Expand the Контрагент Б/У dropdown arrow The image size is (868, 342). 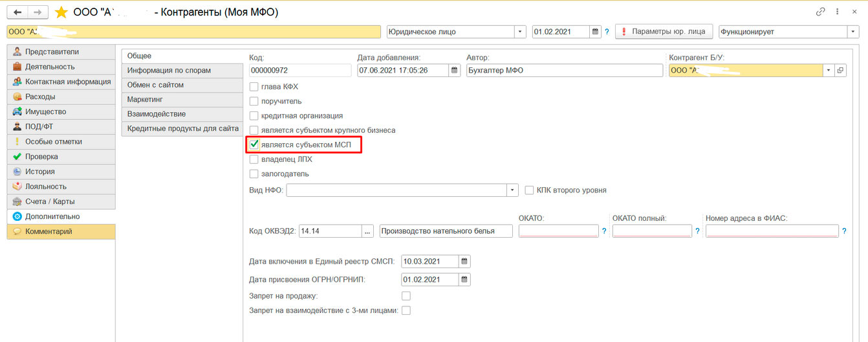pyautogui.click(x=829, y=71)
